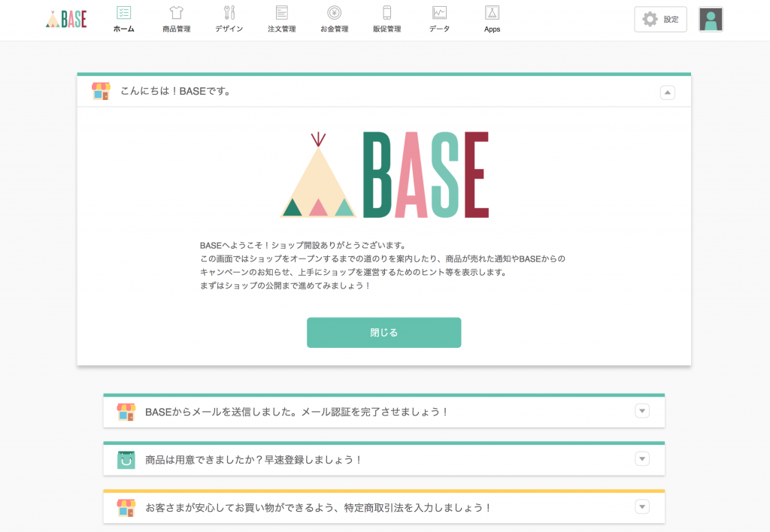Select the お金管理 menu label
The height and width of the screenshot is (532, 770).
335,29
